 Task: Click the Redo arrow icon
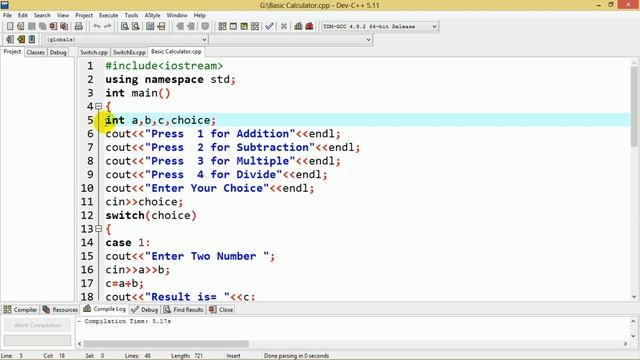107,26
